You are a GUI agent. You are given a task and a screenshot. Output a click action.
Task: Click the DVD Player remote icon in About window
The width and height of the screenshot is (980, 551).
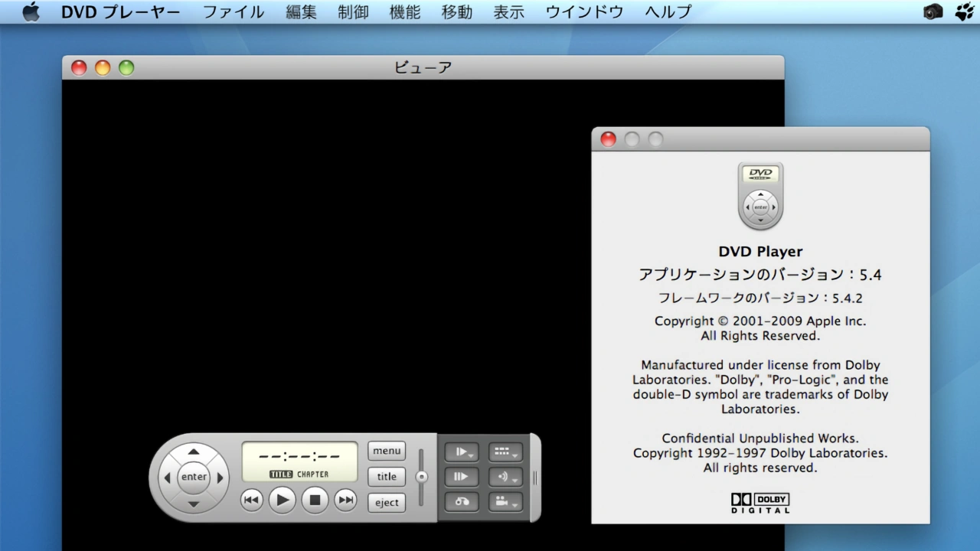coord(760,196)
